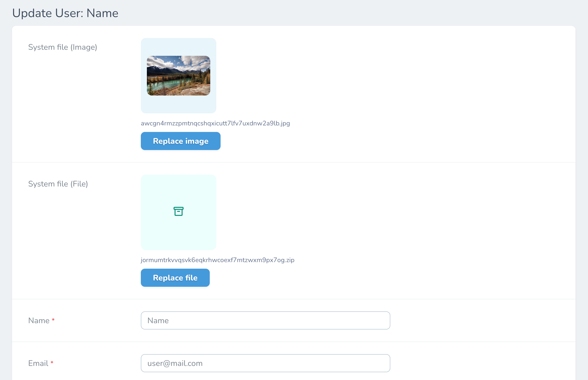This screenshot has height=380, width=588.
Task: Click the Email field label
Action: (38, 363)
